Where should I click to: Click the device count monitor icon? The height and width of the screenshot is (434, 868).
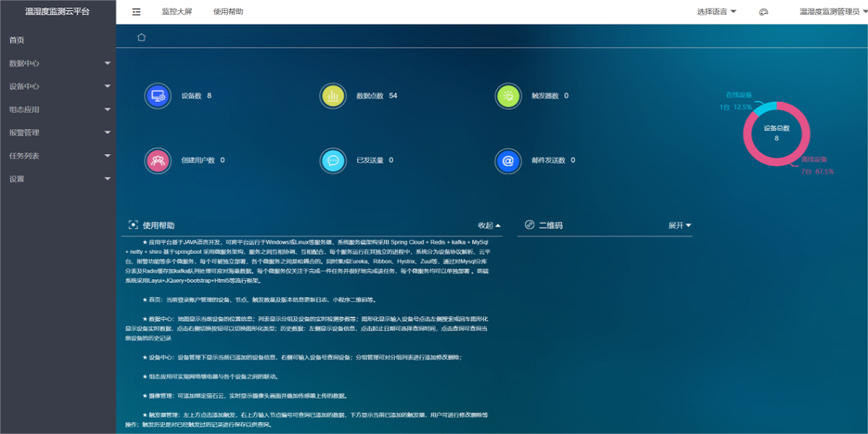157,95
